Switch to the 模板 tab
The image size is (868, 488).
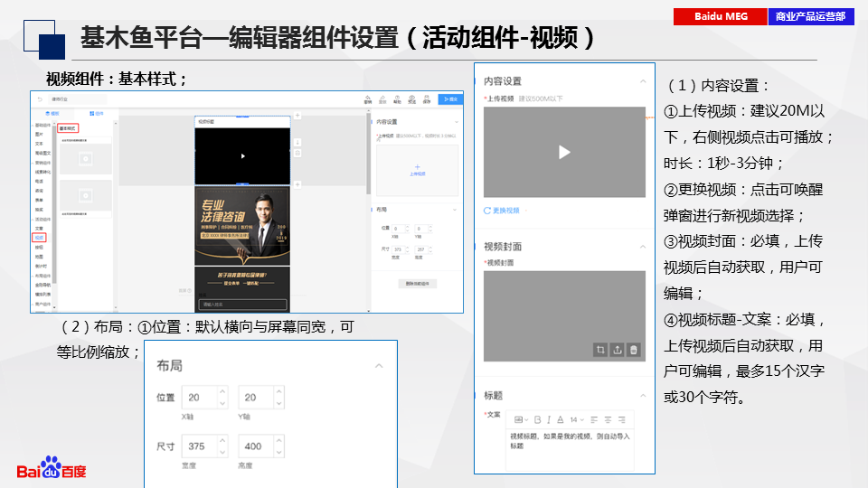52,114
